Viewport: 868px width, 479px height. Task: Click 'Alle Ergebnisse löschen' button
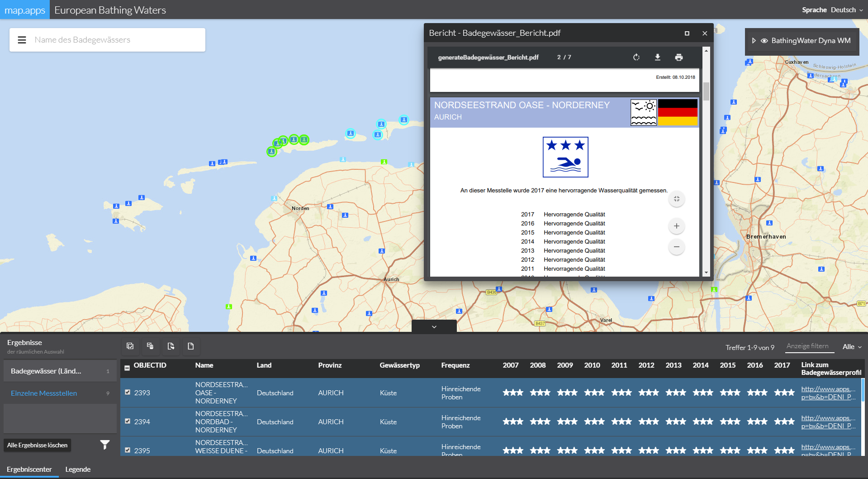click(x=37, y=445)
